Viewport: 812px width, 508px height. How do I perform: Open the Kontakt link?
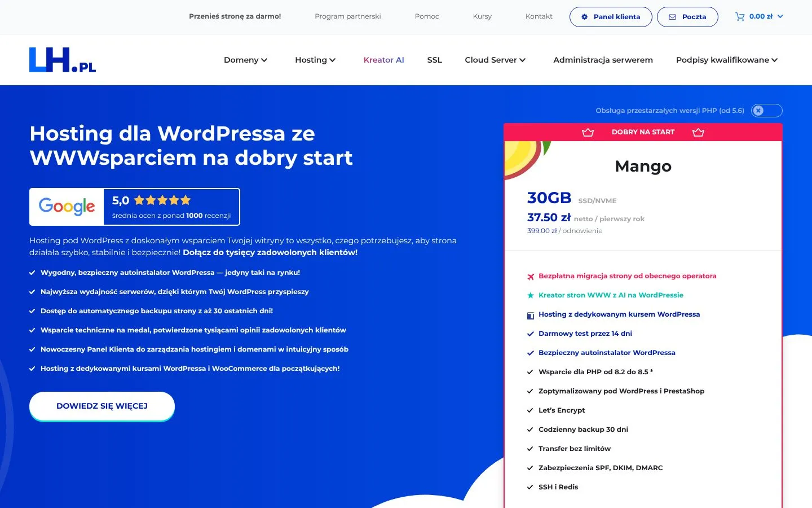pos(539,16)
